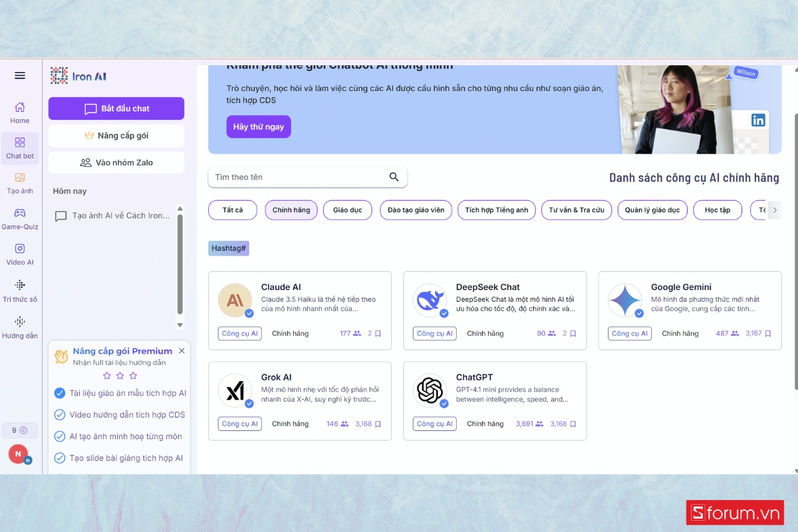
Task: Open Tạo ảnh image tool
Action: coord(20,184)
